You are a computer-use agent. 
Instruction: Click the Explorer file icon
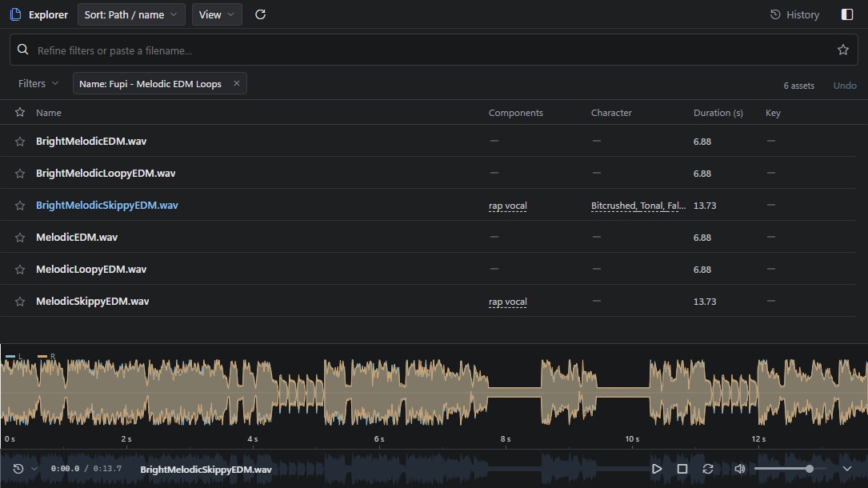(x=15, y=14)
